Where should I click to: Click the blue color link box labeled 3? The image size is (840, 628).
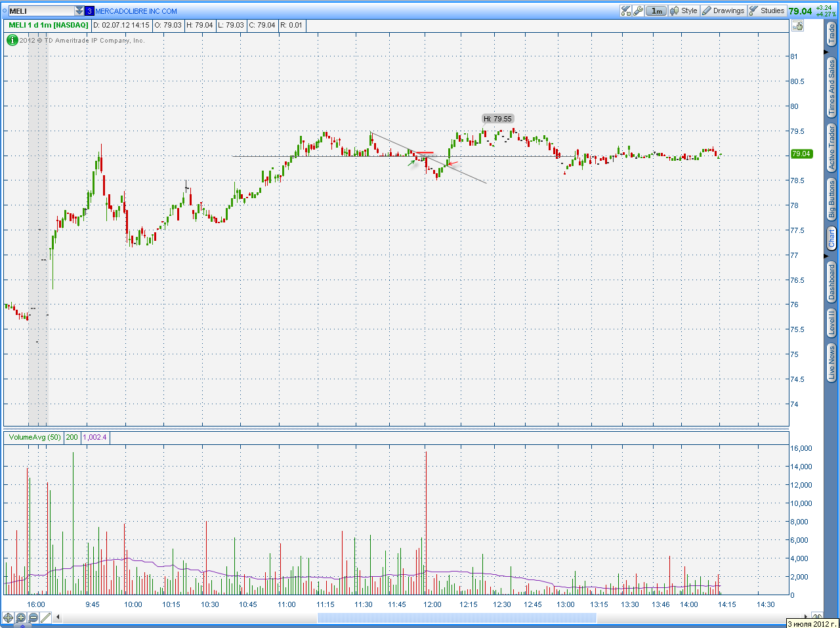(90, 11)
